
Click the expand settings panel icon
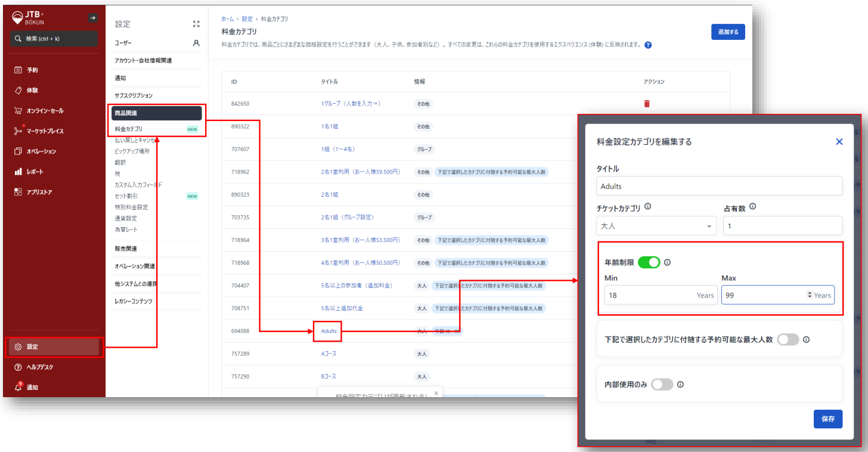tap(196, 24)
